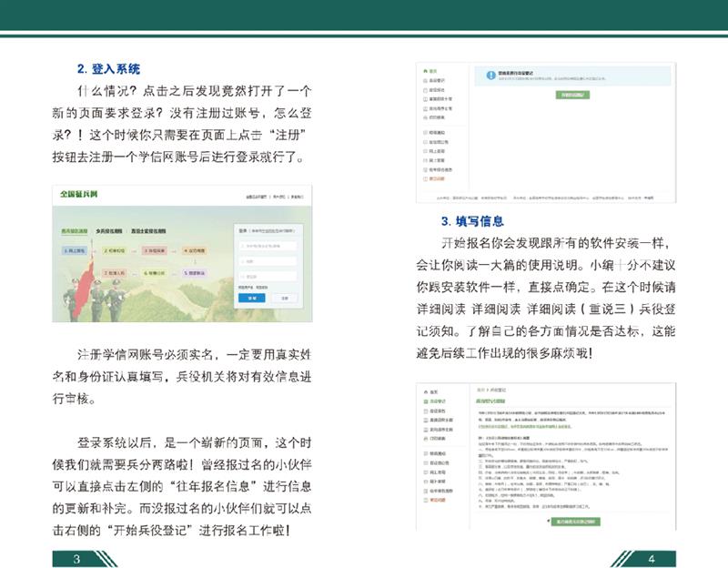Click the red step 3 box in the enlistment flowchart
Image resolution: width=728 pixels, height=568 pixels.
point(154,251)
